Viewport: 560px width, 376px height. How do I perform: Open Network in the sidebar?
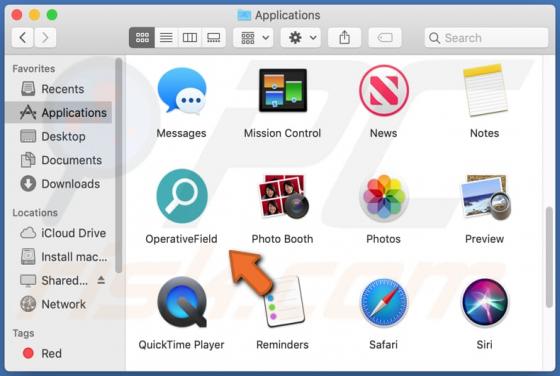click(59, 304)
